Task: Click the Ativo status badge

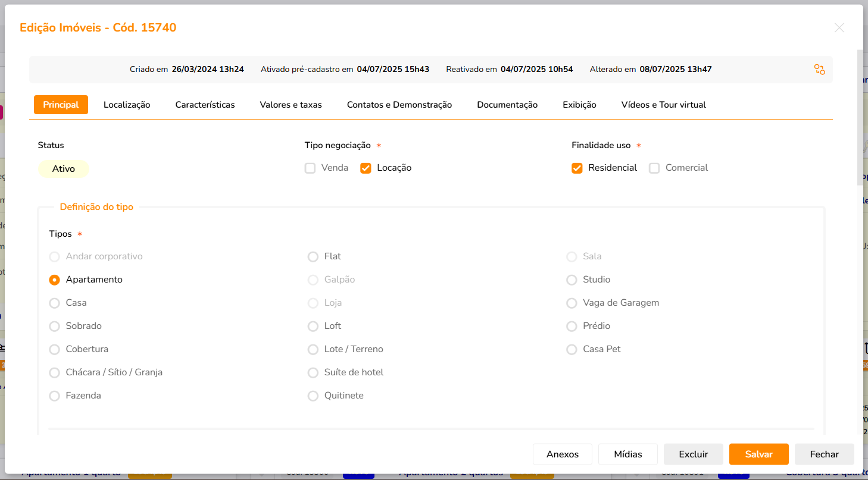Action: pyautogui.click(x=64, y=169)
